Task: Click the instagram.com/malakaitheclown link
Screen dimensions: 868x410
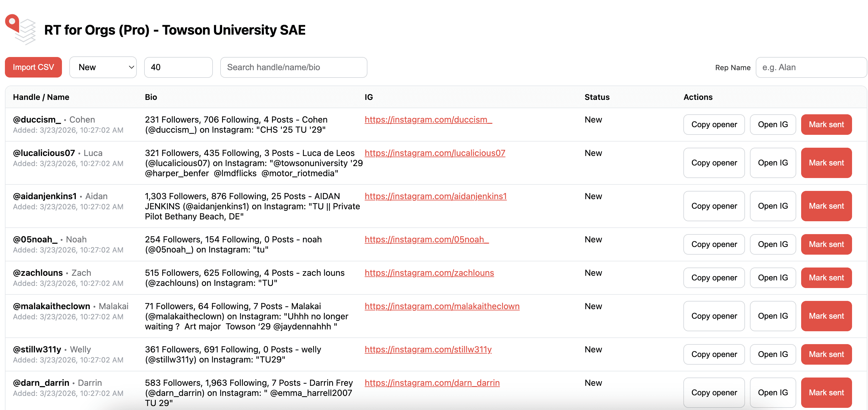Action: coord(442,306)
